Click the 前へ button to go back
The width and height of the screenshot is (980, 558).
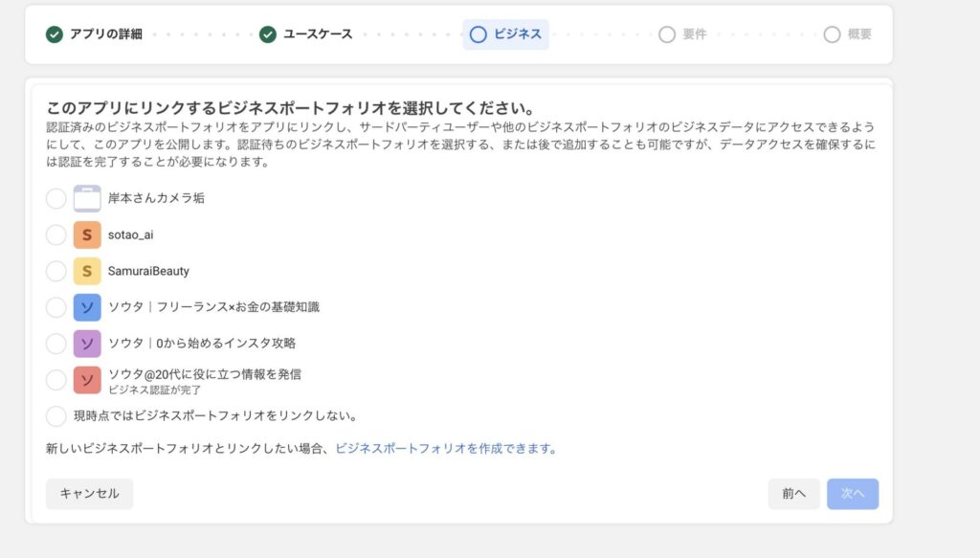[x=793, y=494]
